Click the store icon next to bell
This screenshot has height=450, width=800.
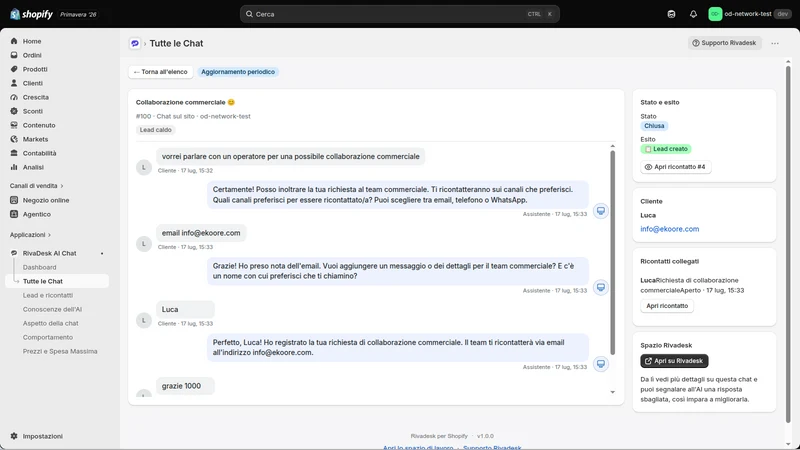[671, 14]
